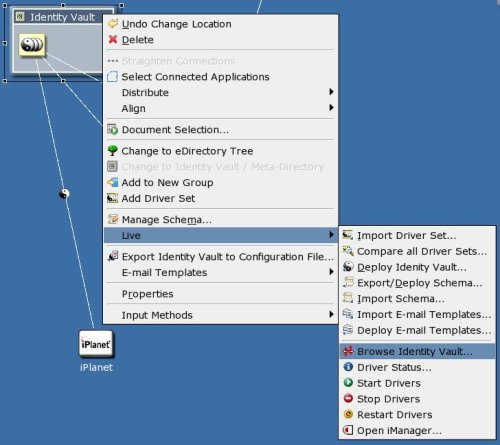Choose Restart Drivers
This screenshot has width=500, height=445.
(417, 414)
